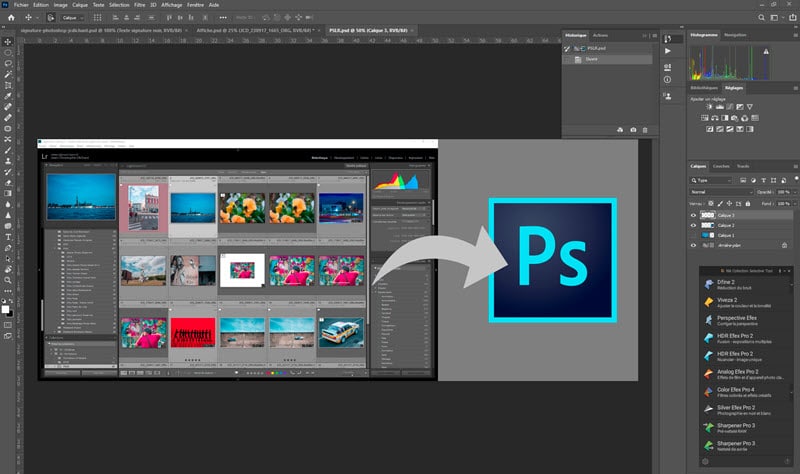The width and height of the screenshot is (800, 474).
Task: Select the Clone Stamp tool
Action: click(x=8, y=161)
